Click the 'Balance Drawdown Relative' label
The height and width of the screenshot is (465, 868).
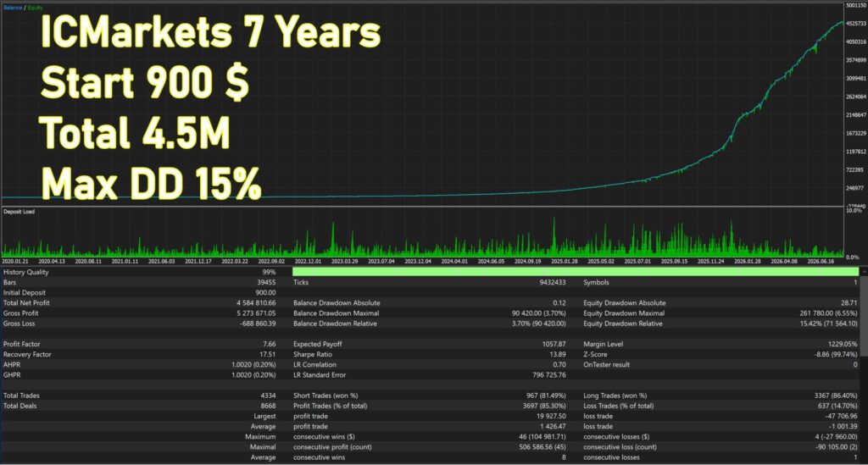coord(335,324)
